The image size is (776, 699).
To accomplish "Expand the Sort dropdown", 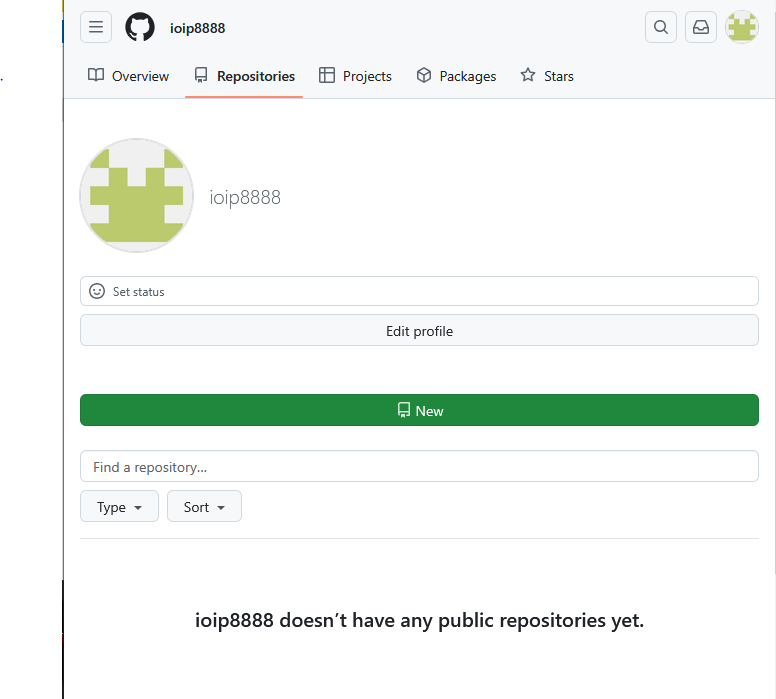I will [204, 507].
